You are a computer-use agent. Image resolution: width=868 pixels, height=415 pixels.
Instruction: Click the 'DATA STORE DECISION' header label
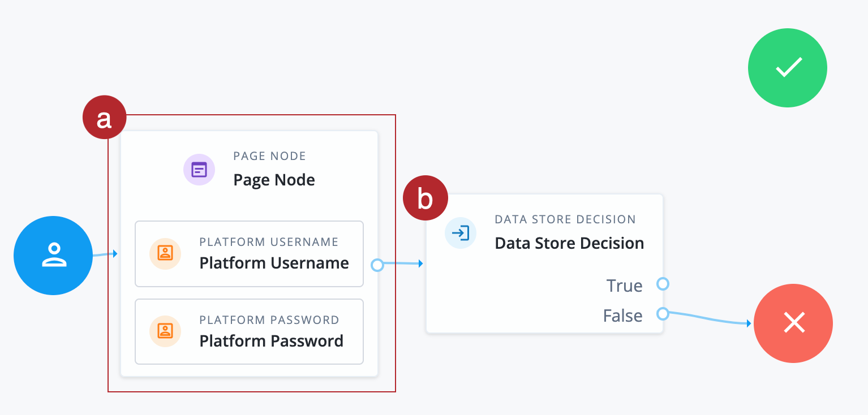tap(565, 219)
